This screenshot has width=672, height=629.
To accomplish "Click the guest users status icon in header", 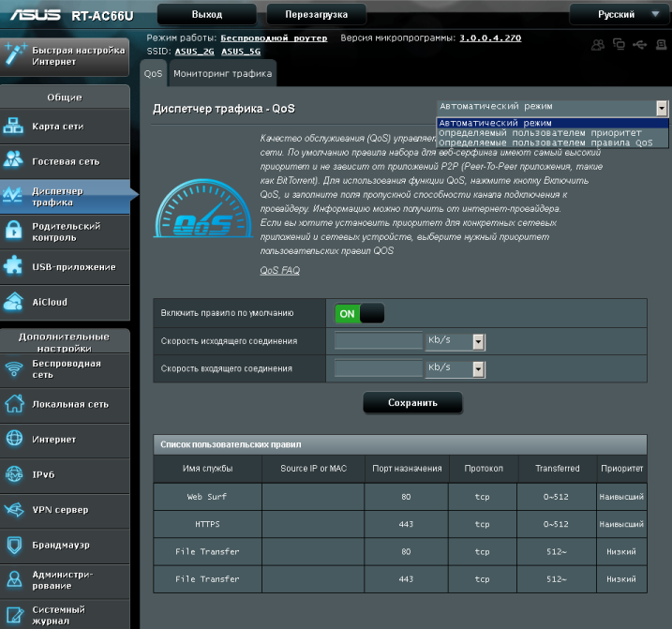I will coord(598,45).
